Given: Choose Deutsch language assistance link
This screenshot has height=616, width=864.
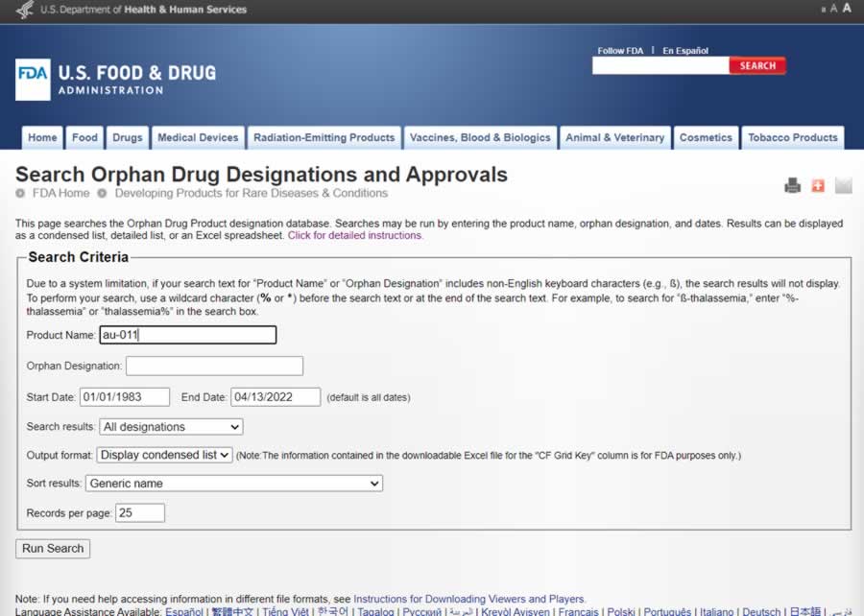Looking at the screenshot, I should [761, 611].
